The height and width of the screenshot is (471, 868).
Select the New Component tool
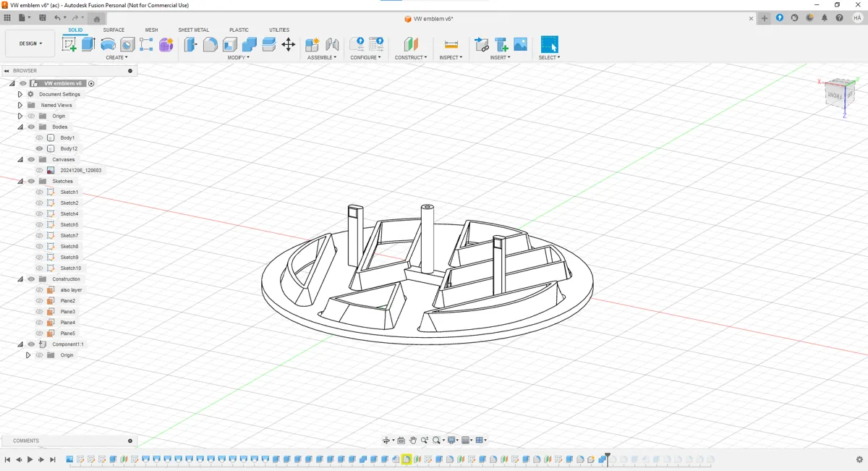coord(312,45)
